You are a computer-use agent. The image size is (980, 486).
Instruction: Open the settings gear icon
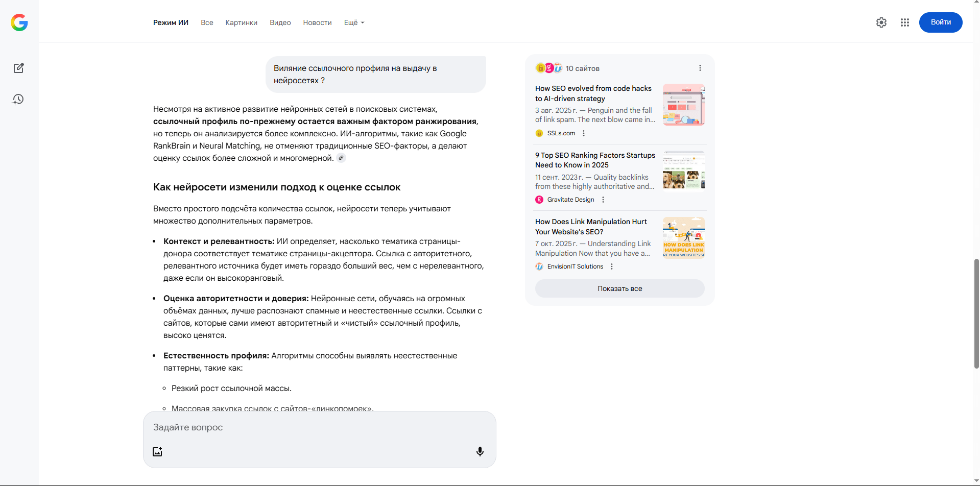click(881, 22)
